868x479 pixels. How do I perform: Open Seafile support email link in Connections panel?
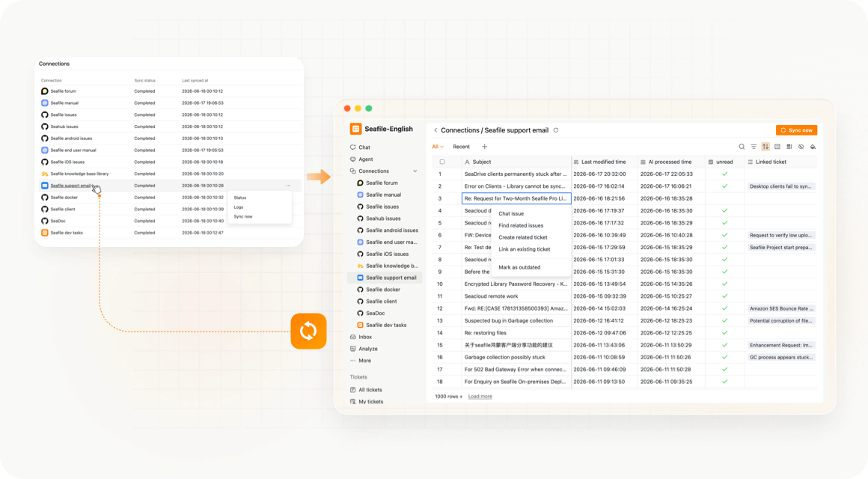tap(70, 186)
